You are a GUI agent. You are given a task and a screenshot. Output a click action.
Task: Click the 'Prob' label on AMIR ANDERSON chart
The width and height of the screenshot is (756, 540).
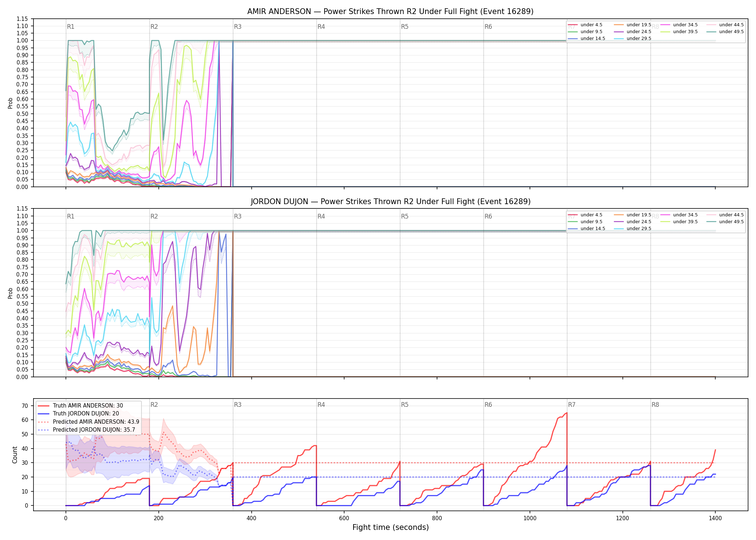[10, 103]
